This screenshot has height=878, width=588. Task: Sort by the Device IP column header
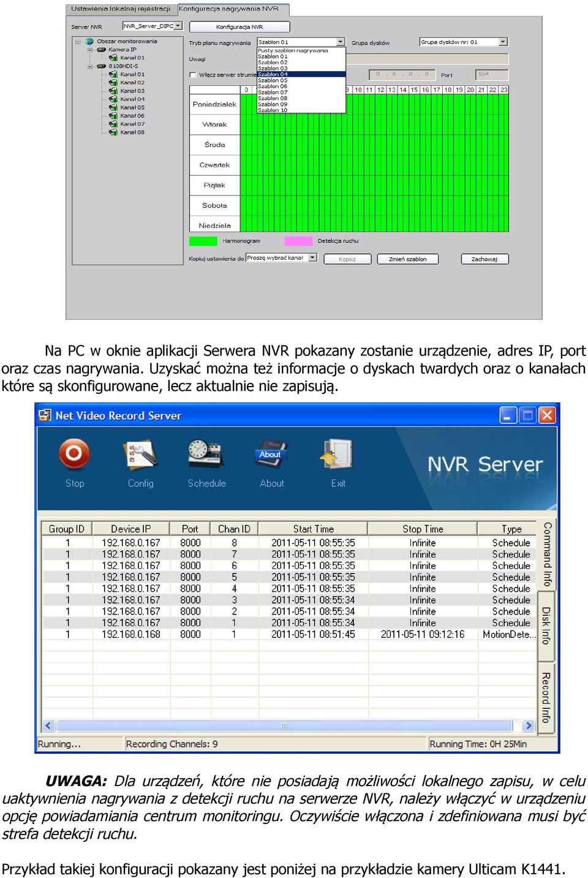(130, 529)
